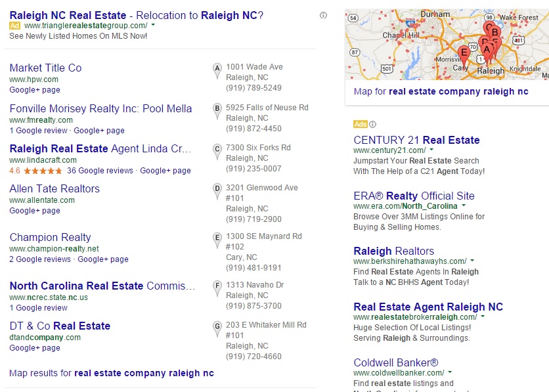Open the Raleigh map thumbnail

click(x=447, y=45)
